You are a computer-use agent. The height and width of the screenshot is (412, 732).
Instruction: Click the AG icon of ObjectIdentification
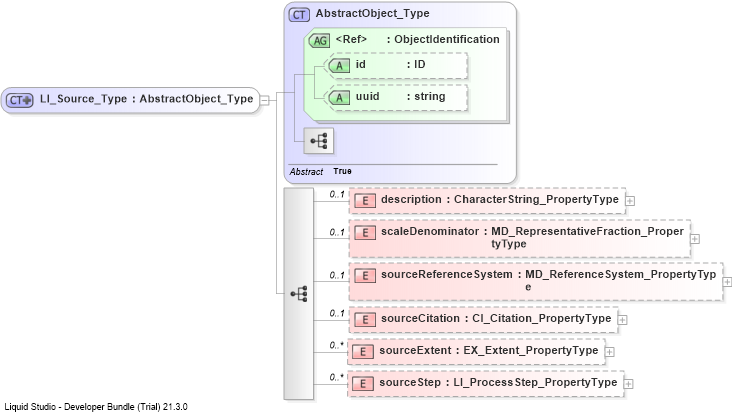coord(319,41)
